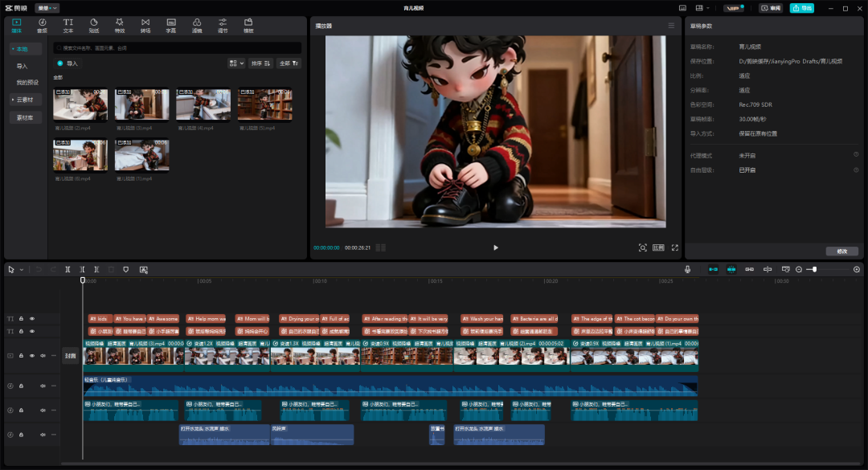Open the 滤镜 (Filters) panel

197,25
